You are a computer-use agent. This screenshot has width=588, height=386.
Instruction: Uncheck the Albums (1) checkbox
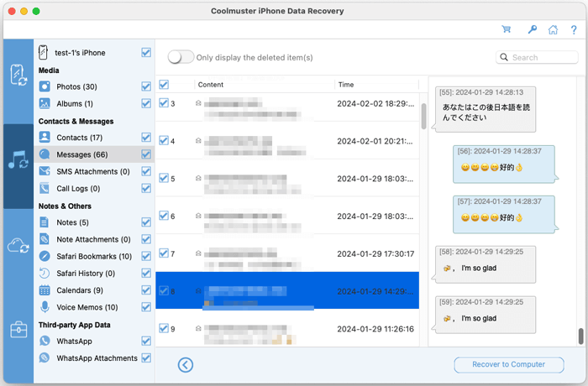pos(146,103)
